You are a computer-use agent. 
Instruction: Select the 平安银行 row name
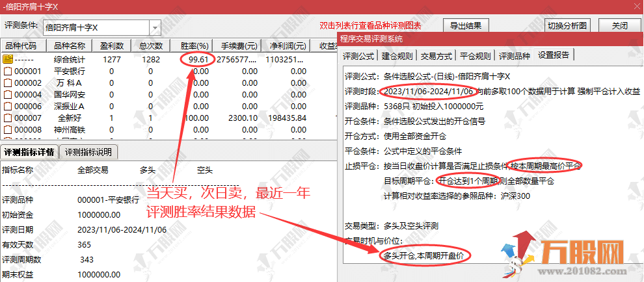(70, 71)
